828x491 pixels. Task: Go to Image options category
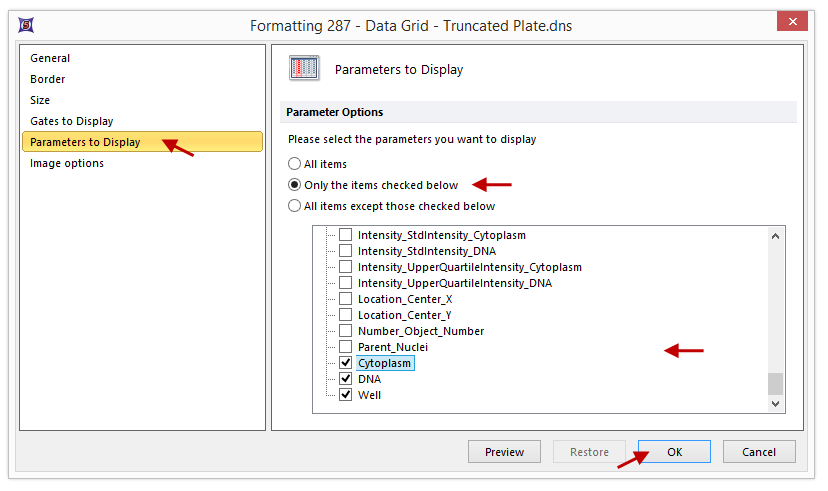pyautogui.click(x=67, y=163)
